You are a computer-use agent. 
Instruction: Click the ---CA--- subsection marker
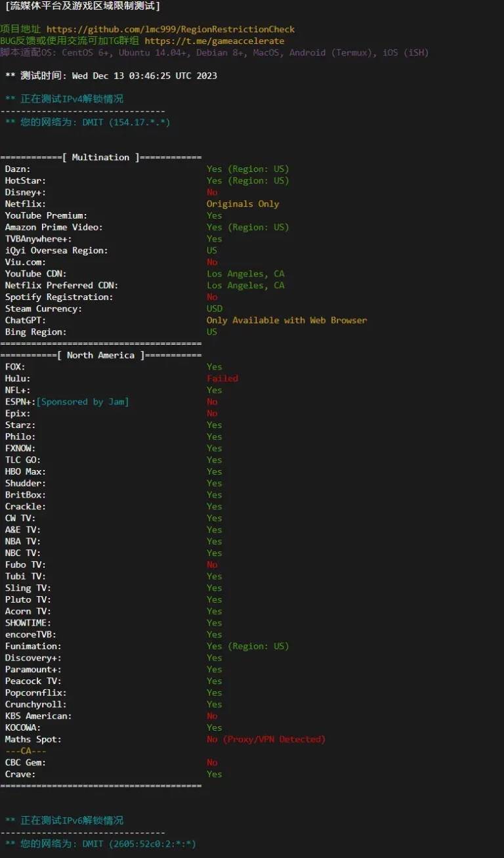[26, 751]
